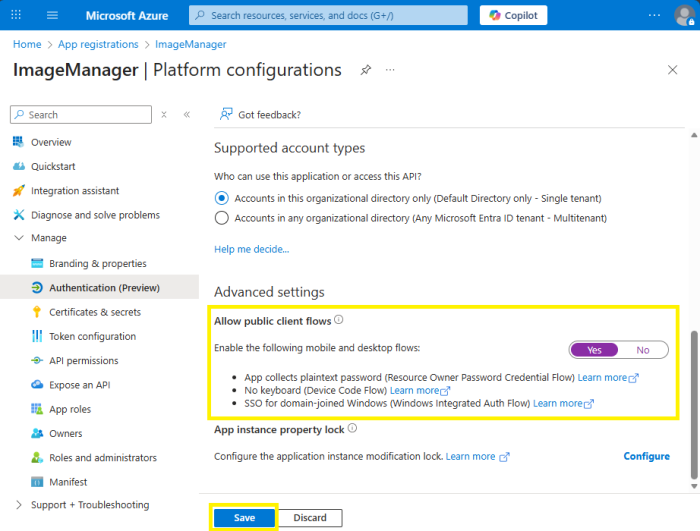
Task: Click the Got feedback icon
Action: click(227, 114)
